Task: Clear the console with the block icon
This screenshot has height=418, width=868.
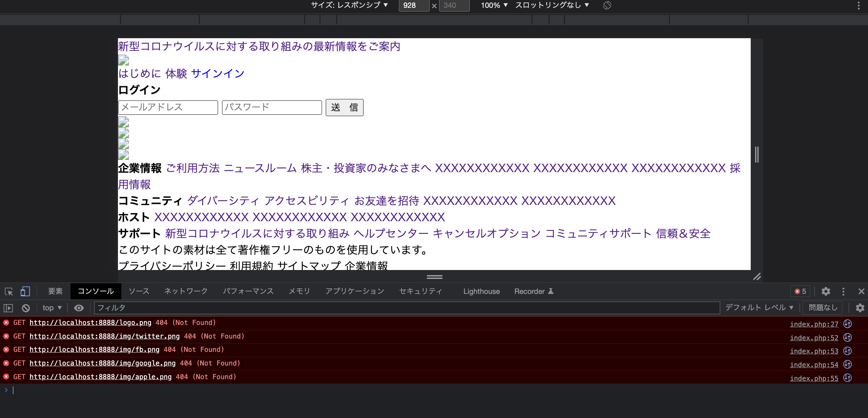Action: pyautogui.click(x=26, y=308)
